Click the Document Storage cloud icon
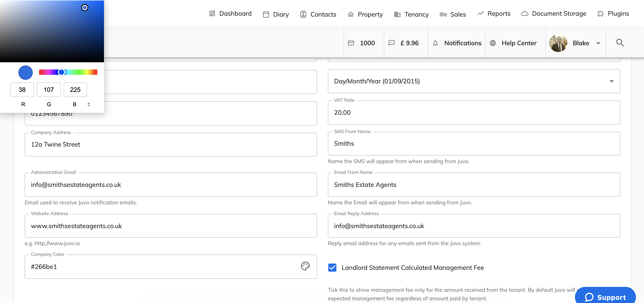Image resolution: width=644 pixels, height=303 pixels. 525,13
